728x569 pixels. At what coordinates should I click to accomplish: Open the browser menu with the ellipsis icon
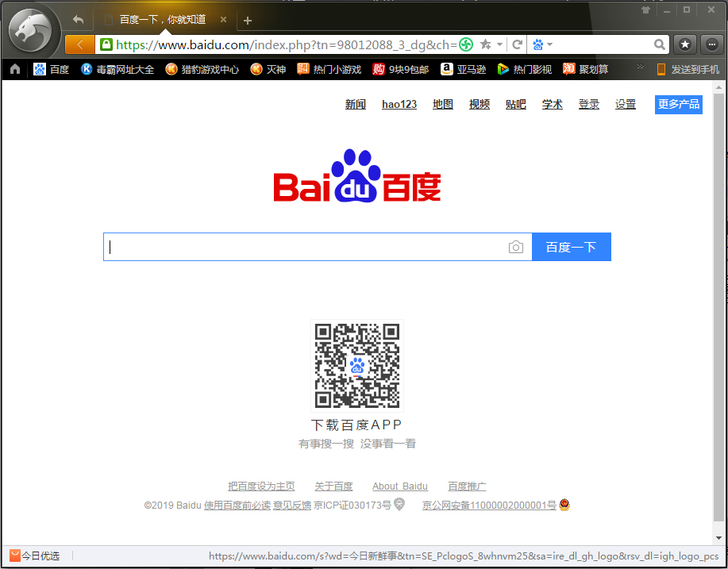tap(711, 44)
